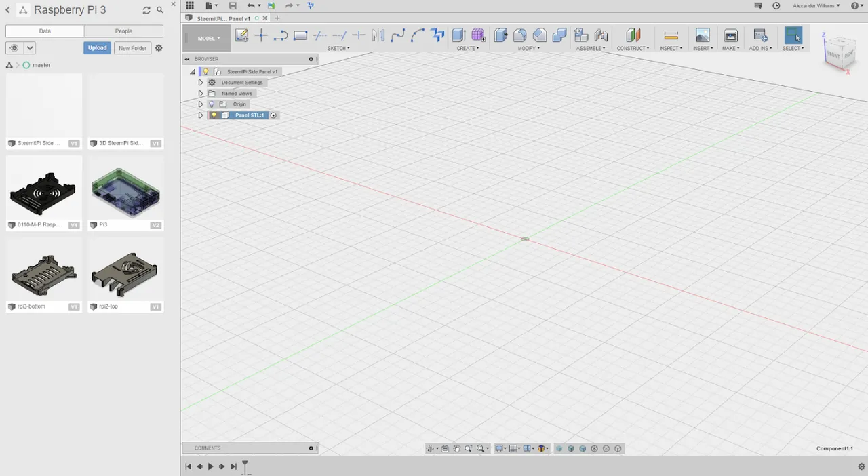The image size is (868, 476).
Task: Select the Chamfer modify tool
Action: [540, 35]
